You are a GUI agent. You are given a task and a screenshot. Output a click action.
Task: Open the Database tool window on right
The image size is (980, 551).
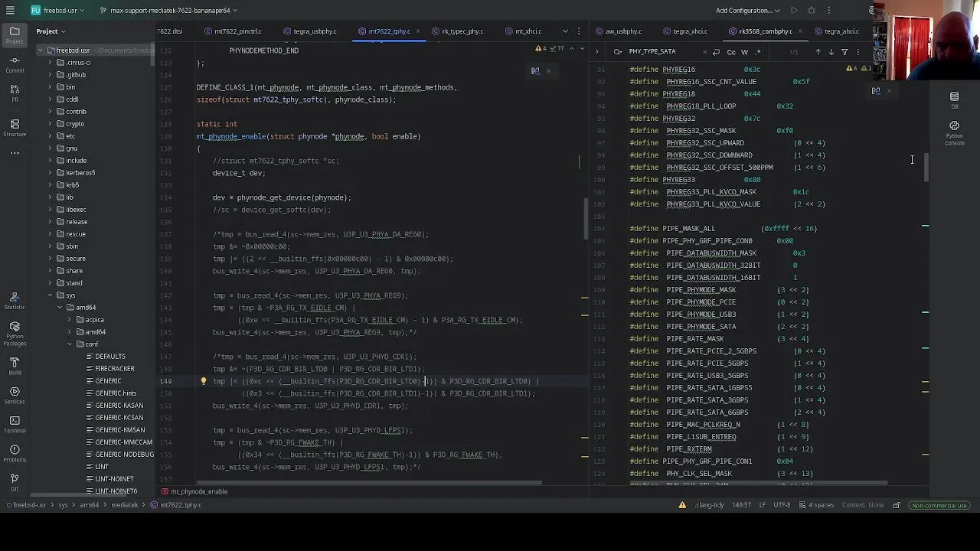(954, 100)
